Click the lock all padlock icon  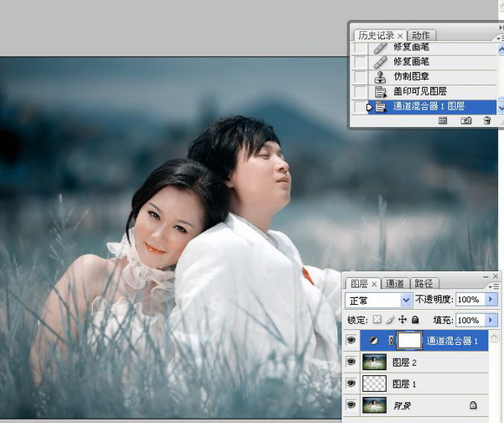tap(415, 320)
